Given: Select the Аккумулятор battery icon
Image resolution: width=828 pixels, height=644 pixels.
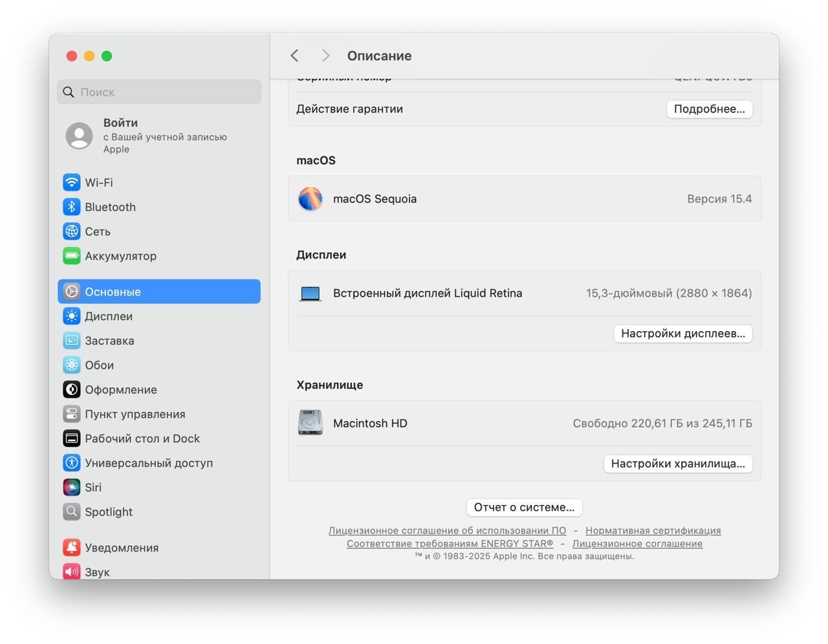Looking at the screenshot, I should (72, 256).
